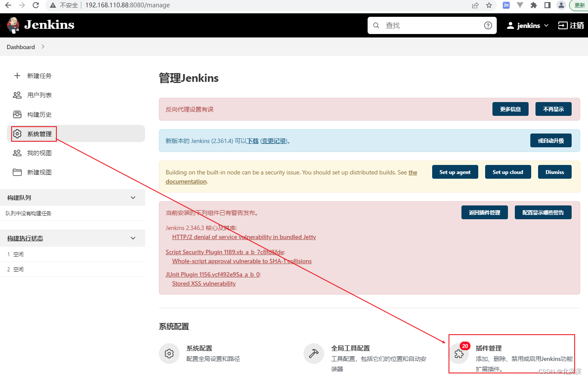588x379 pixels.
Task: Click the text 队列中没有构建任务
Action: [x=28, y=214]
